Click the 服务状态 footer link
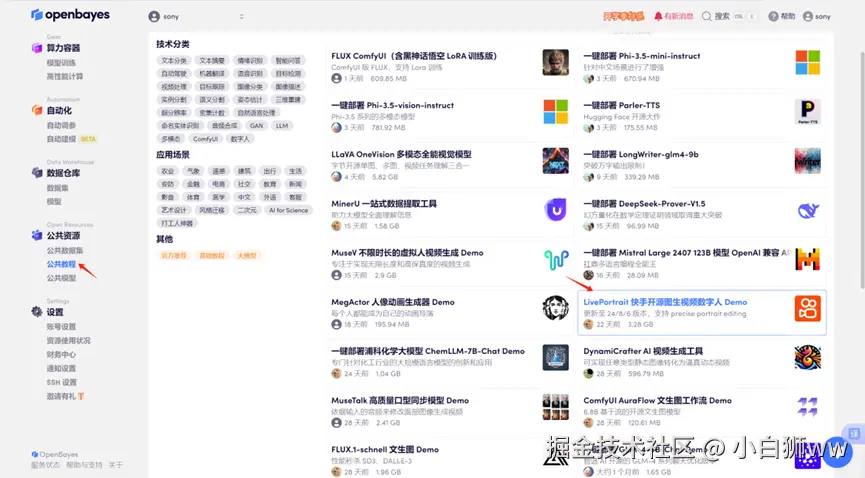The image size is (865, 478). click(x=45, y=465)
